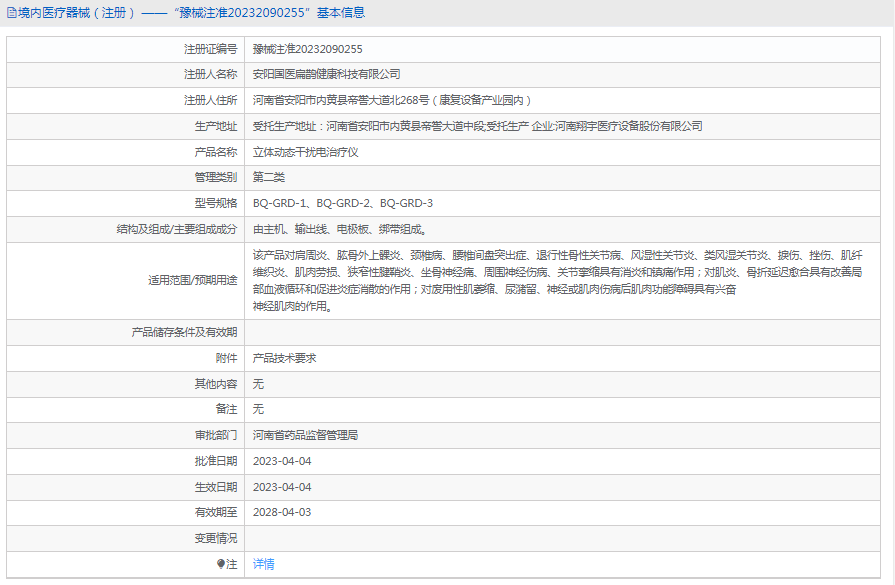Click management category value 第二类
Screen dimensions: 895x585
(x=269, y=177)
